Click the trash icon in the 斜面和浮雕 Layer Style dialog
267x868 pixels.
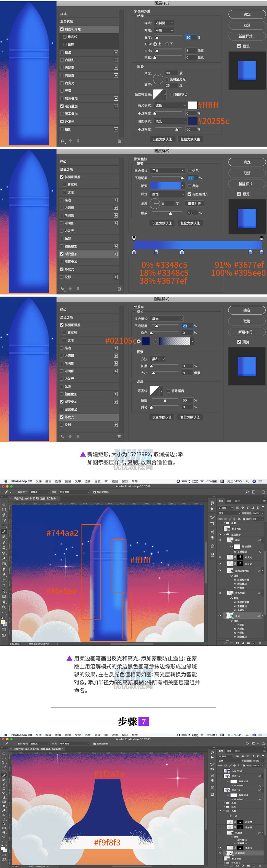tap(119, 141)
